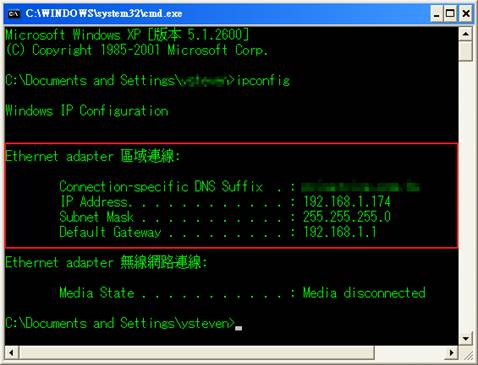Image resolution: width=478 pixels, height=365 pixels.
Task: Click the 'Subnet Mask' label
Action: coord(97,217)
